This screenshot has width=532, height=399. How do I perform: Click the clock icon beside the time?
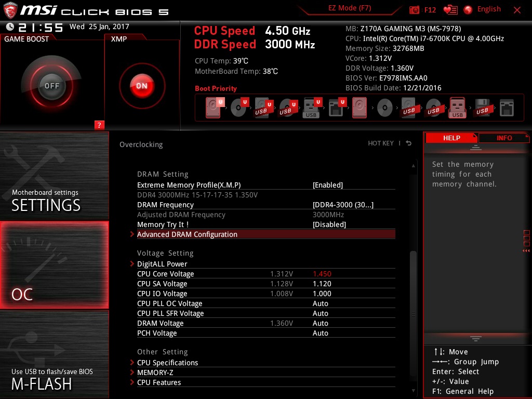(x=10, y=26)
